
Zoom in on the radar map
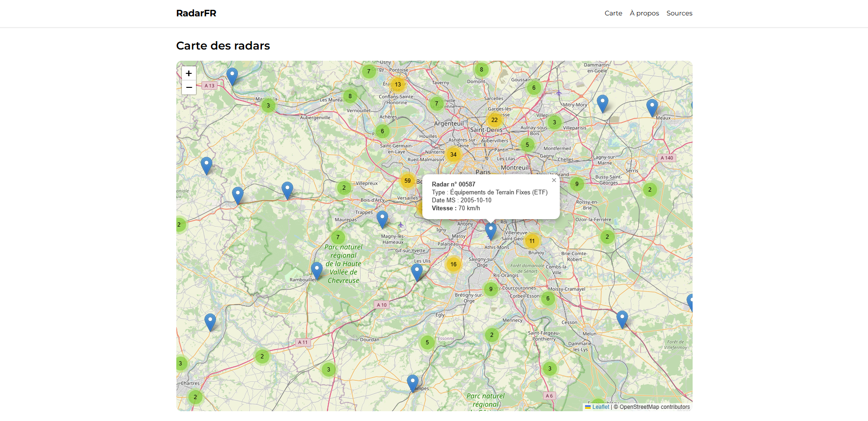click(189, 73)
